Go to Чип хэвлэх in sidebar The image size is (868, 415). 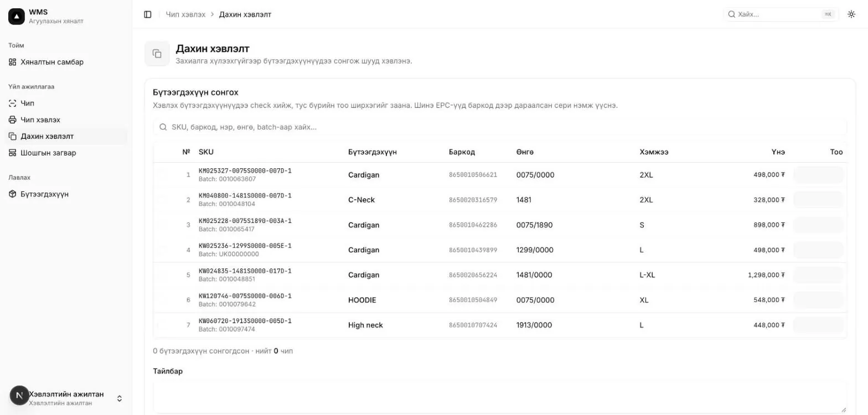tap(66, 120)
